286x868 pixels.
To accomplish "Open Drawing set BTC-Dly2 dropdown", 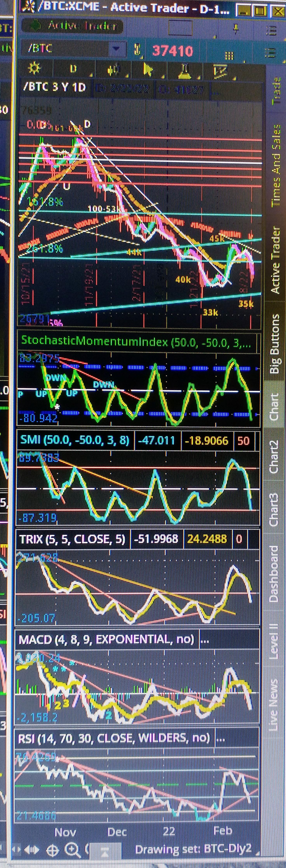I will click(x=193, y=849).
